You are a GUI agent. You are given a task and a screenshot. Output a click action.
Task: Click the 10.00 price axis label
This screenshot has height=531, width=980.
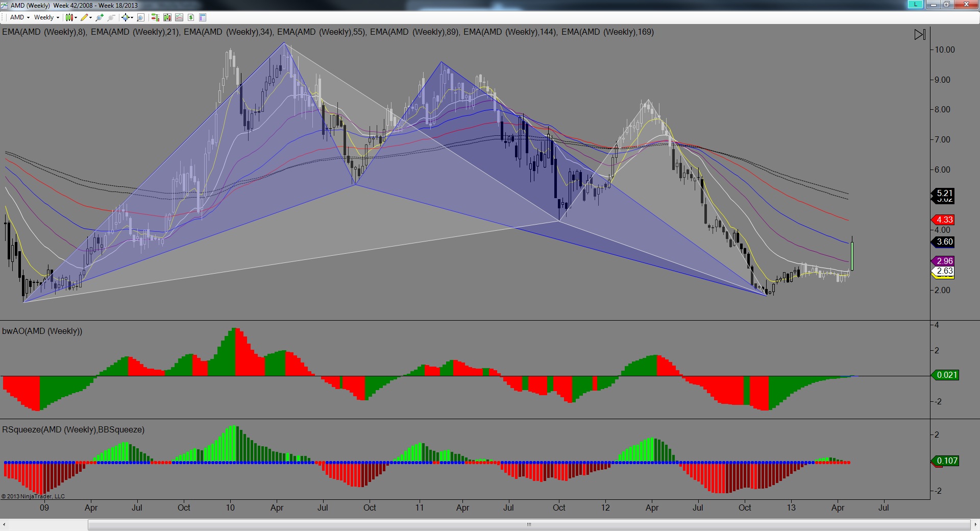(x=944, y=50)
